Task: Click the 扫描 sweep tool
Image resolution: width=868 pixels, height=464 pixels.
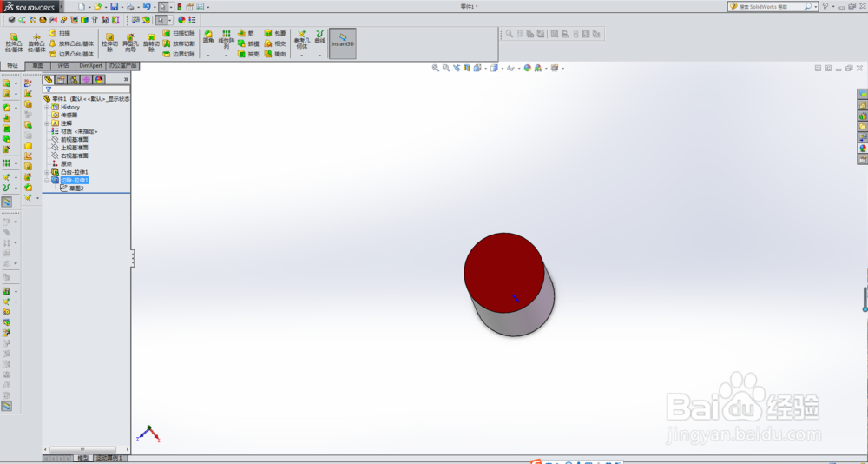Action: [60, 33]
